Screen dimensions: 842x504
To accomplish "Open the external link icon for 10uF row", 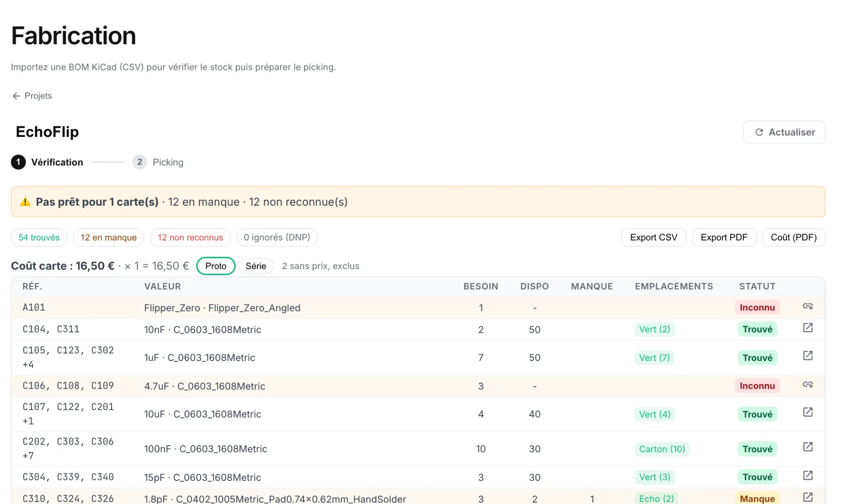I will click(808, 412).
